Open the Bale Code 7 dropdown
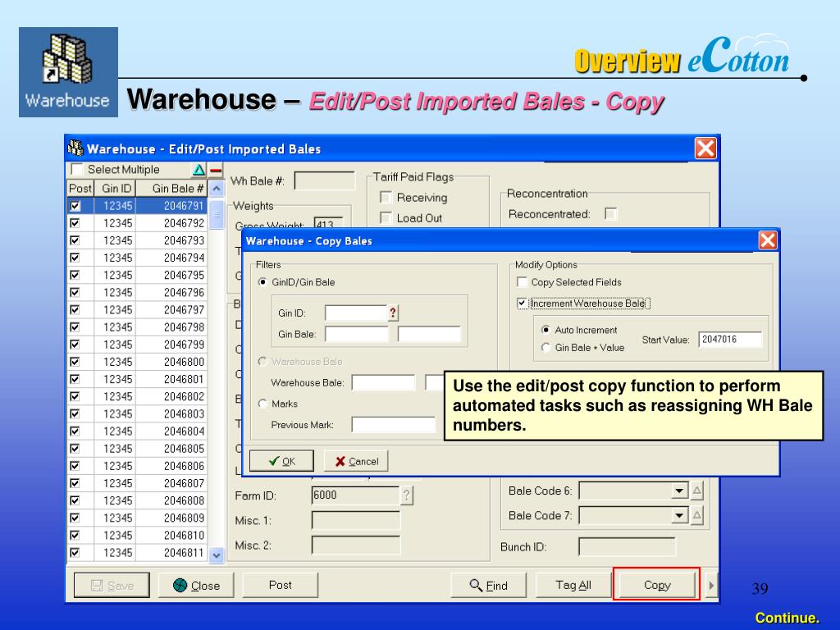 (679, 515)
